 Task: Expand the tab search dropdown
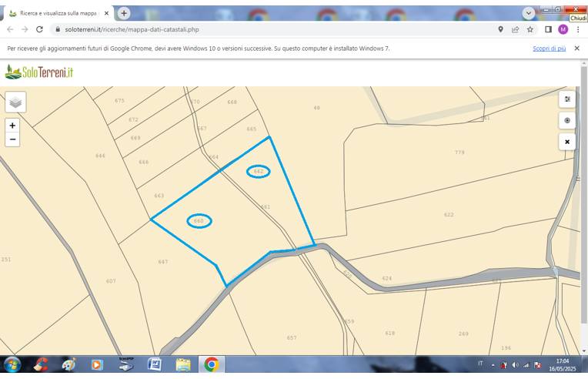tap(528, 13)
